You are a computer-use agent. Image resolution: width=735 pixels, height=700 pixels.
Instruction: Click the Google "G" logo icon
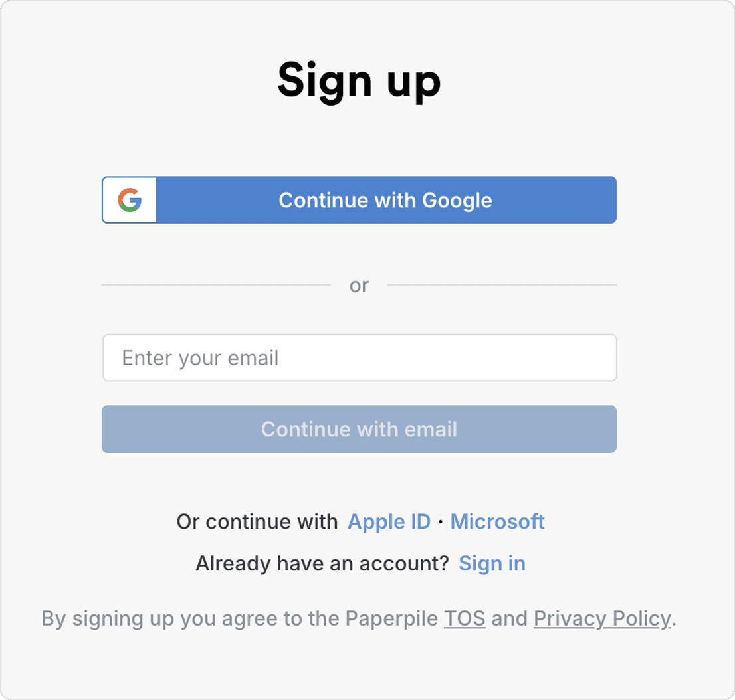pyautogui.click(x=130, y=200)
